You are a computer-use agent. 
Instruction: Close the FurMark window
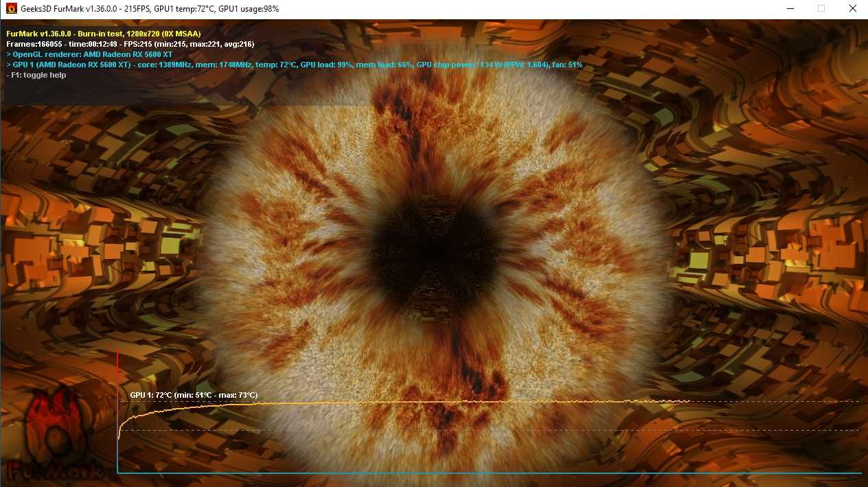pos(852,9)
